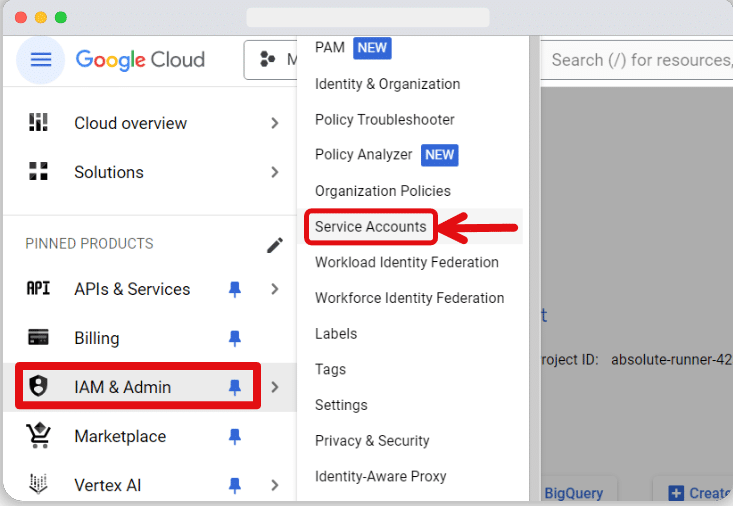This screenshot has width=733, height=506.
Task: Click the Google Cloud logo
Action: point(140,60)
